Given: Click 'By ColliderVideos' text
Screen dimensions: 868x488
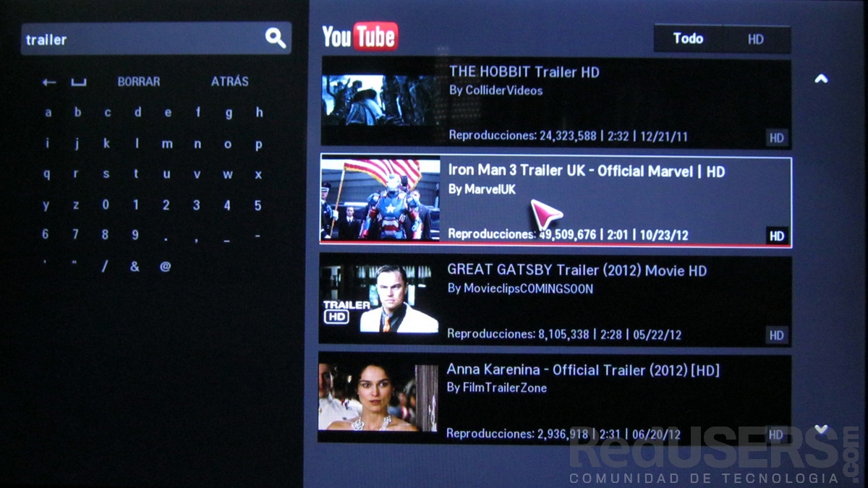Looking at the screenshot, I should click(x=495, y=90).
